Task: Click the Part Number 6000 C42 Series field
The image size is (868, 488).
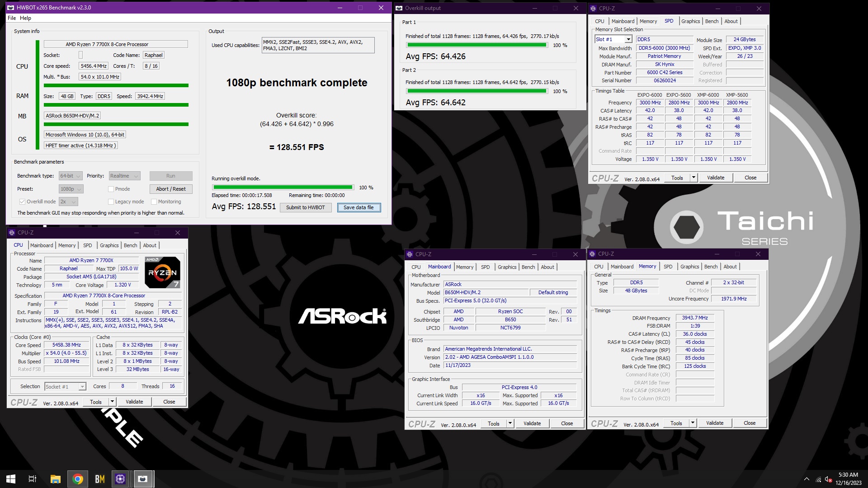Action: click(x=665, y=72)
